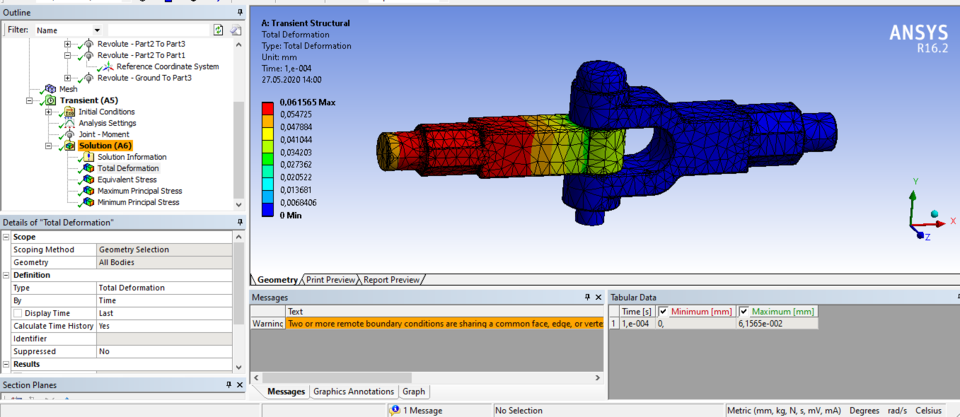Click the Metric units status bar entry
The width and height of the screenshot is (960, 417).
pyautogui.click(x=784, y=410)
